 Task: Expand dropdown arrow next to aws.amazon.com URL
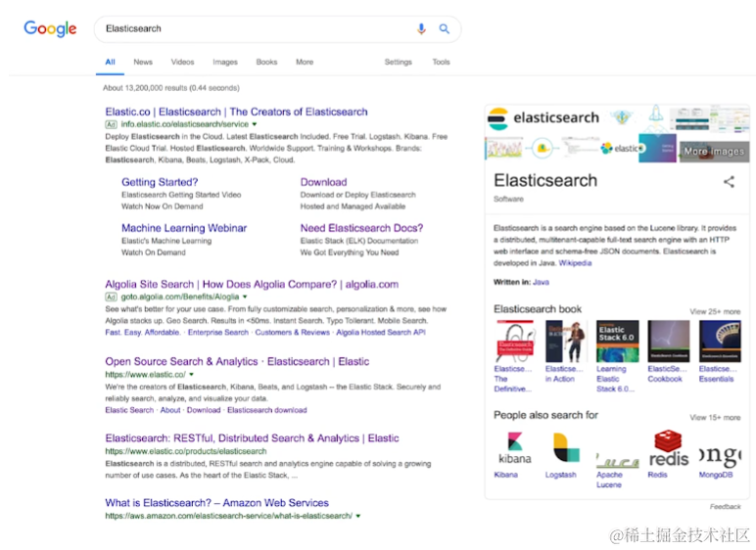(357, 516)
